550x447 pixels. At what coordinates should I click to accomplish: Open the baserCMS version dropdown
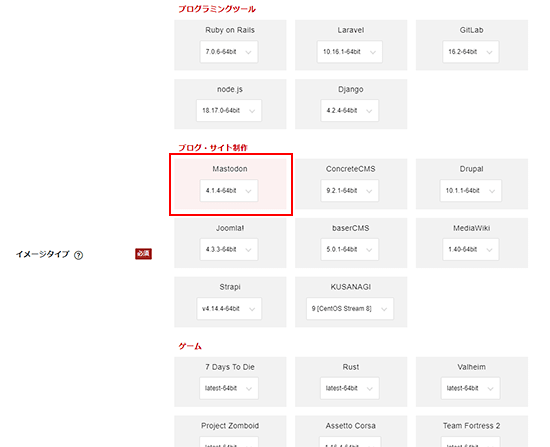click(350, 249)
